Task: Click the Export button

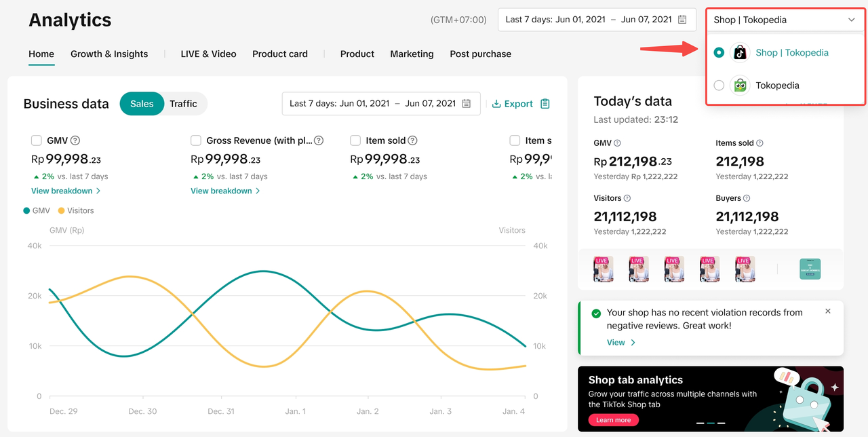Action: click(x=513, y=104)
